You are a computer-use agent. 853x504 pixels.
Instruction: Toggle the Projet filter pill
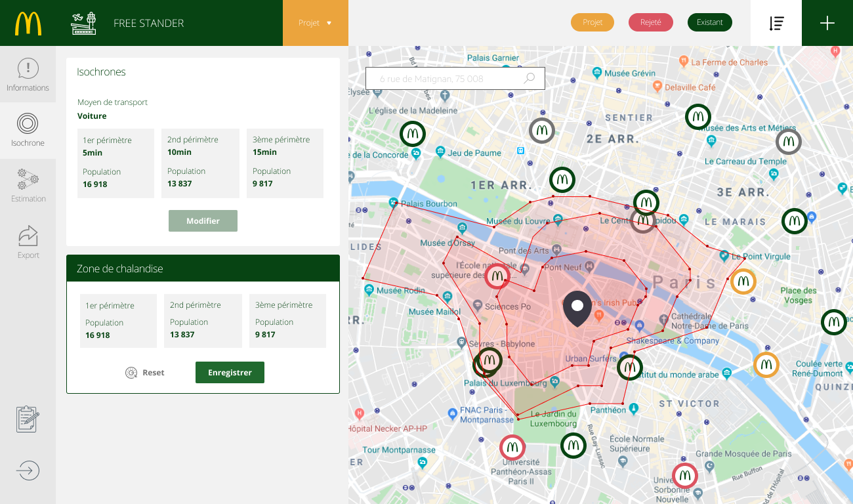tap(593, 22)
